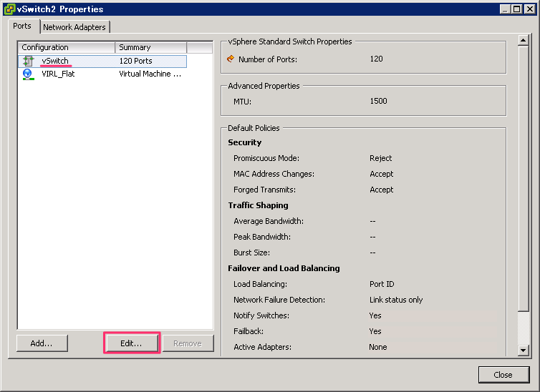Screen dimensions: 540x392
Task: Click the Promiscuous Mode value Reject
Action: tap(380, 158)
